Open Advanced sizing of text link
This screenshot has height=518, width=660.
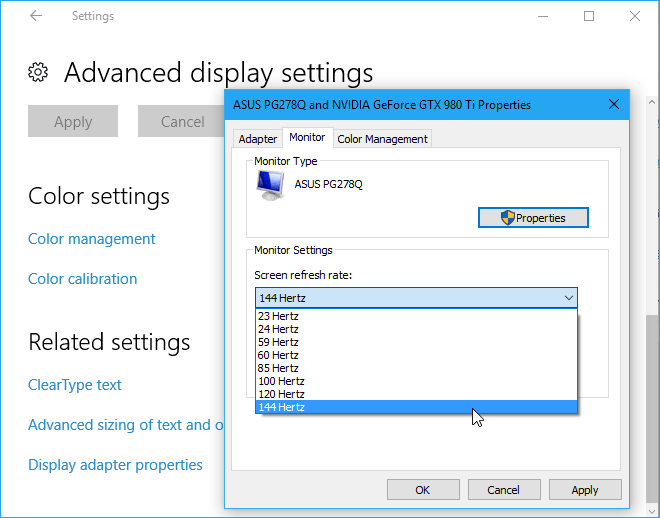point(126,425)
